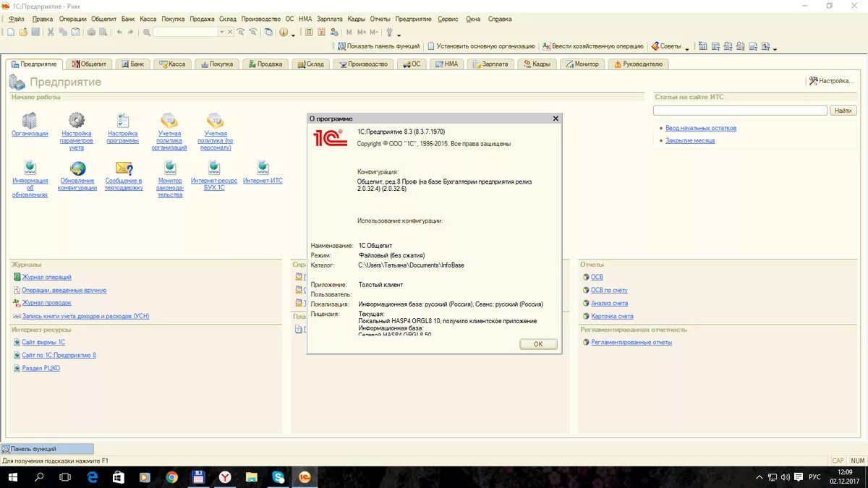
Task: Open the calendar toolbar icon
Action: pos(321,32)
